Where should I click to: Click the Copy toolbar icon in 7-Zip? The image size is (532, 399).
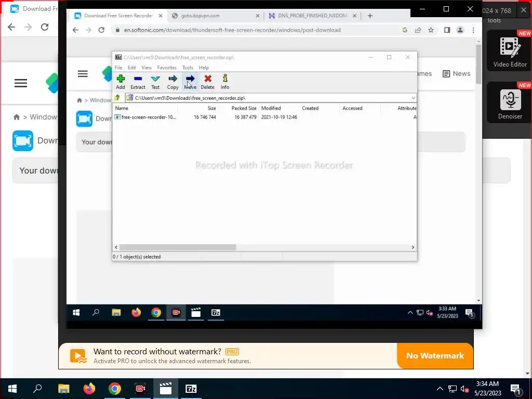172,82
